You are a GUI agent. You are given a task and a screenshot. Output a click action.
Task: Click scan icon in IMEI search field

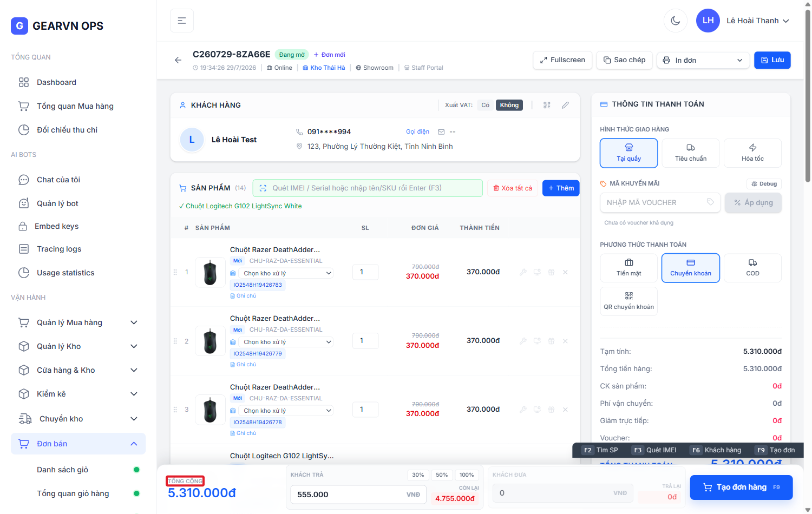263,188
